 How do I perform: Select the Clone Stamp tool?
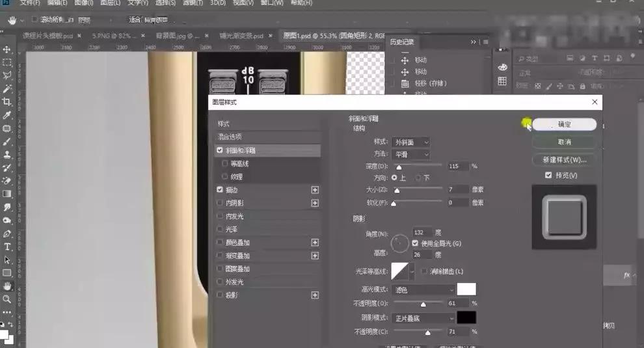[7, 154]
